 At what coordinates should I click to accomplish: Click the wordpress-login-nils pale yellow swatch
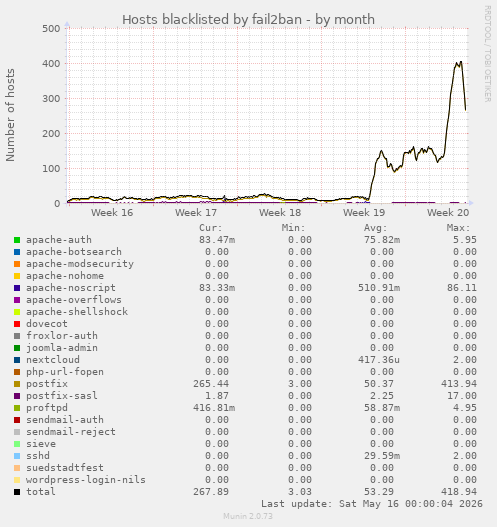click(x=17, y=480)
